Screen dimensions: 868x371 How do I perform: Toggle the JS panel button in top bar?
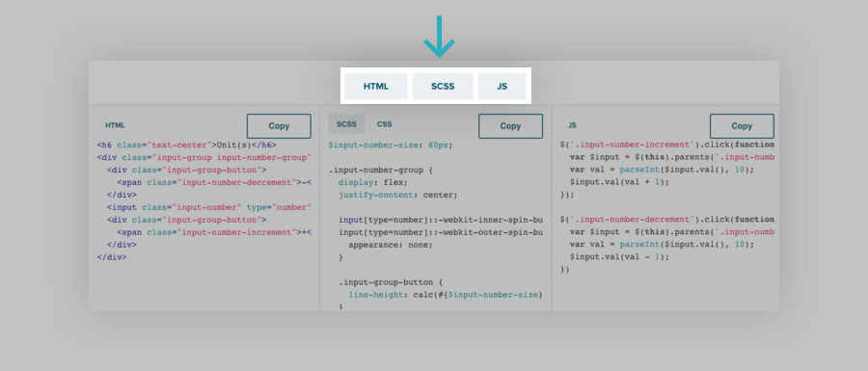coord(502,87)
